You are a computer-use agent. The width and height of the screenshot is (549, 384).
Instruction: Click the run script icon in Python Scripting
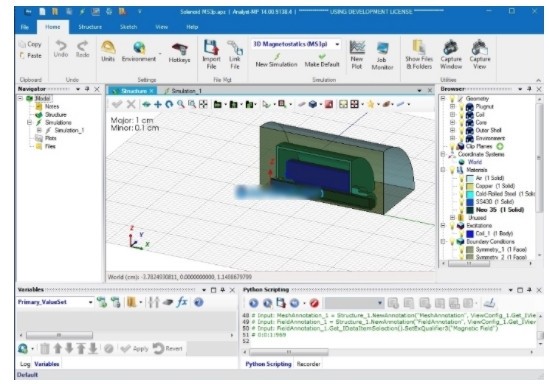click(x=253, y=303)
